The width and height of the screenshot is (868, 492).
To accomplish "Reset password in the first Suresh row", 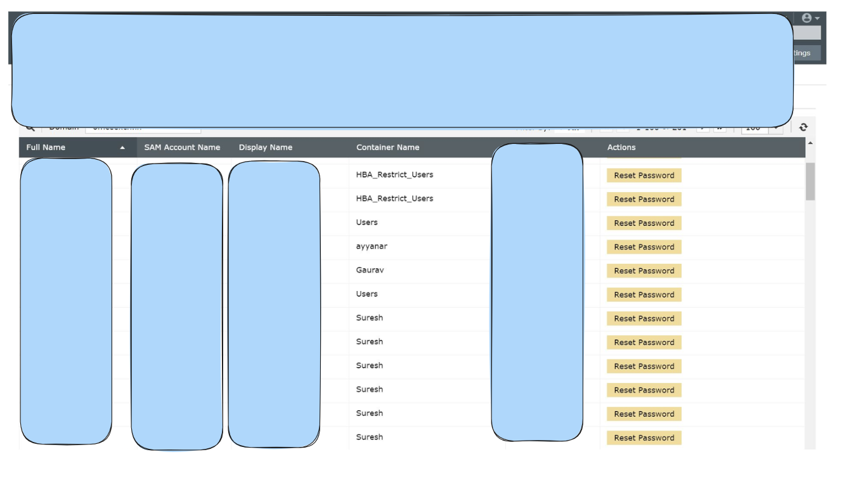I will click(x=644, y=319).
